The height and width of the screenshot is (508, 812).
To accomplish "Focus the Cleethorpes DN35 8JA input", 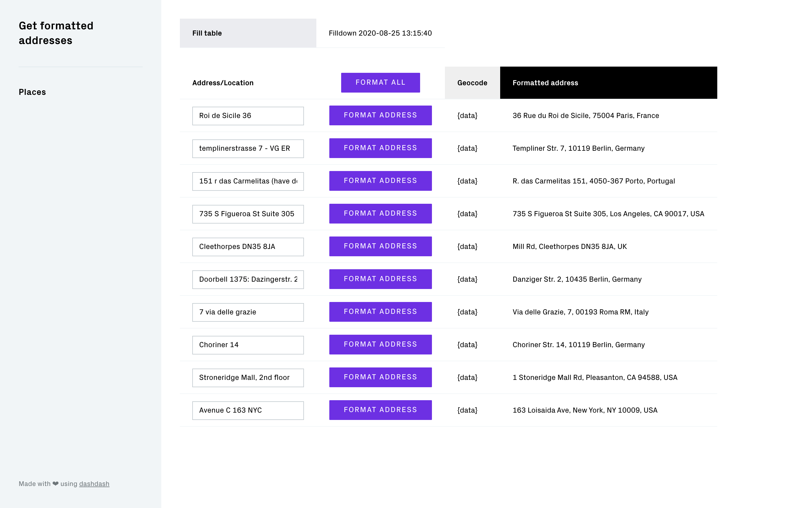I will pyautogui.click(x=248, y=247).
